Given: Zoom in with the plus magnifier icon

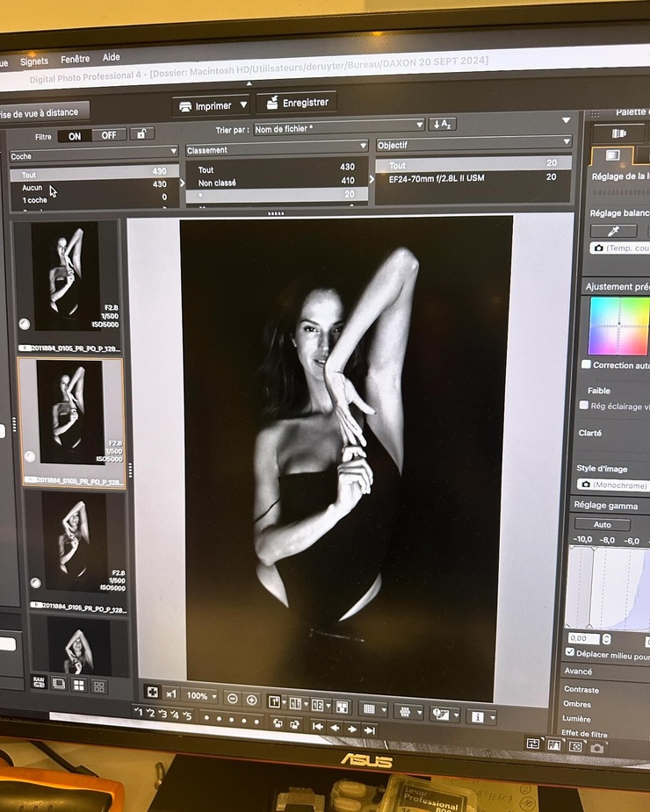Looking at the screenshot, I should (x=251, y=701).
